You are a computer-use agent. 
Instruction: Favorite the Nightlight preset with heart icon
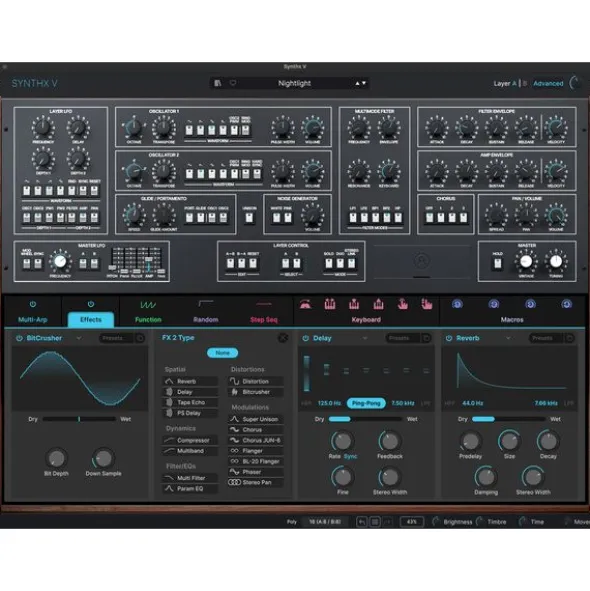coord(233,83)
